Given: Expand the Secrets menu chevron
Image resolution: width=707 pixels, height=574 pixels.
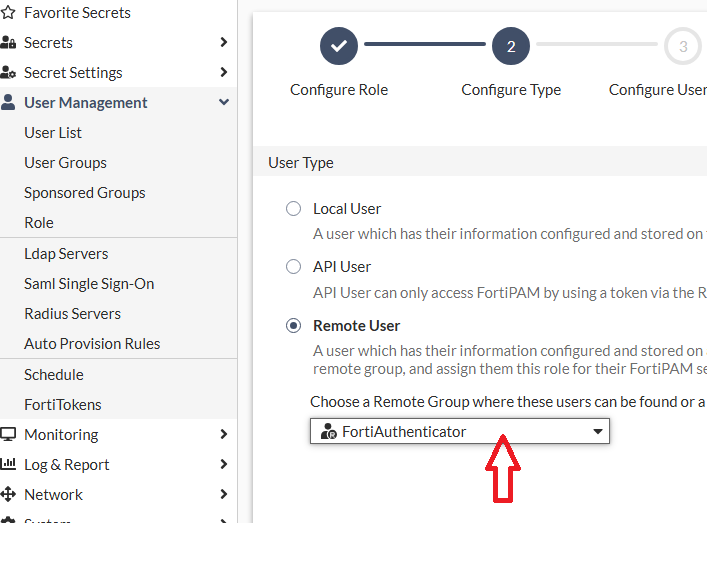Looking at the screenshot, I should tap(223, 43).
